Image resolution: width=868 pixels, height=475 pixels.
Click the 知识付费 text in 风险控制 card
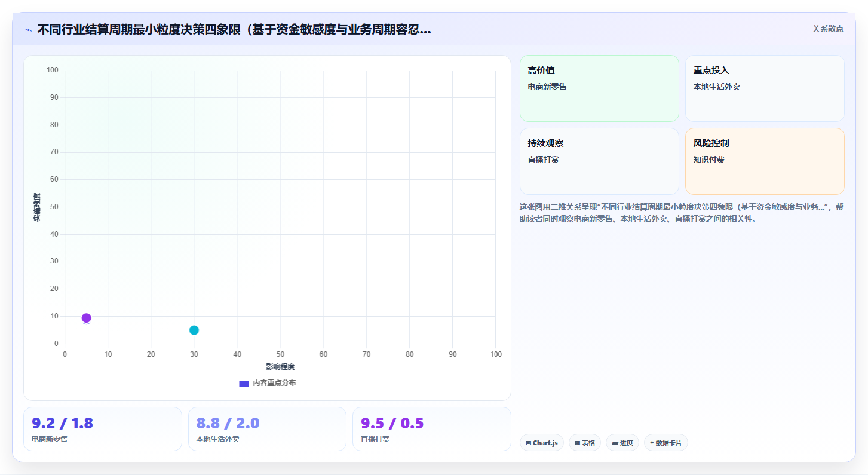tap(708, 160)
